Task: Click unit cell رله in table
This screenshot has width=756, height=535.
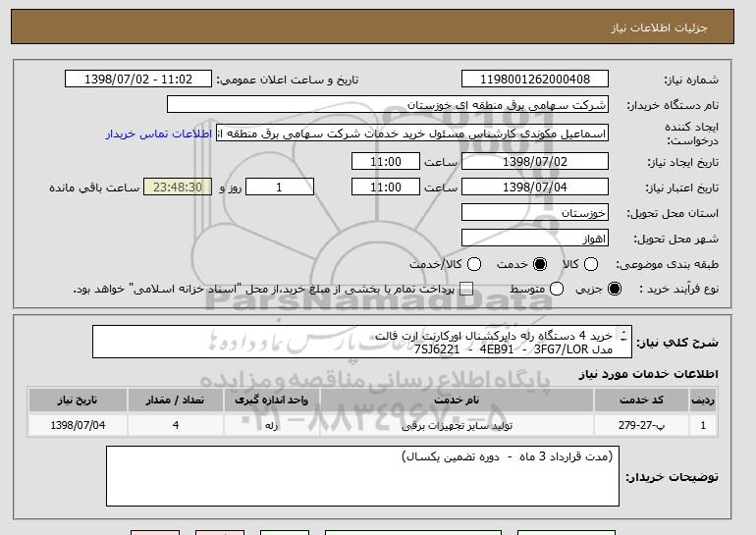Action: 271,426
